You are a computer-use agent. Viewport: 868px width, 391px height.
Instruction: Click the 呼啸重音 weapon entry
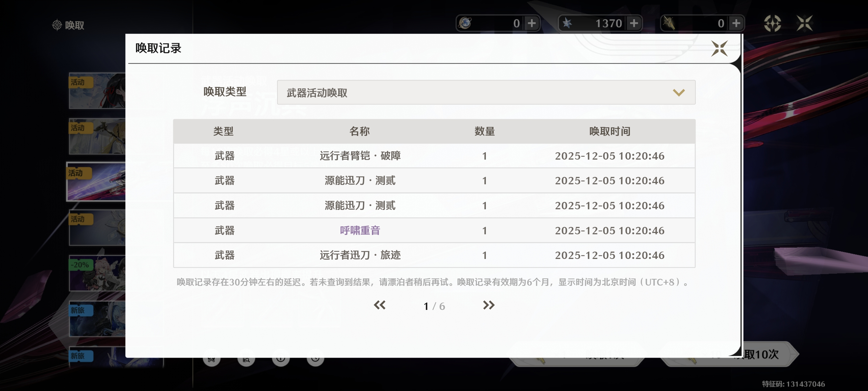[x=359, y=230]
